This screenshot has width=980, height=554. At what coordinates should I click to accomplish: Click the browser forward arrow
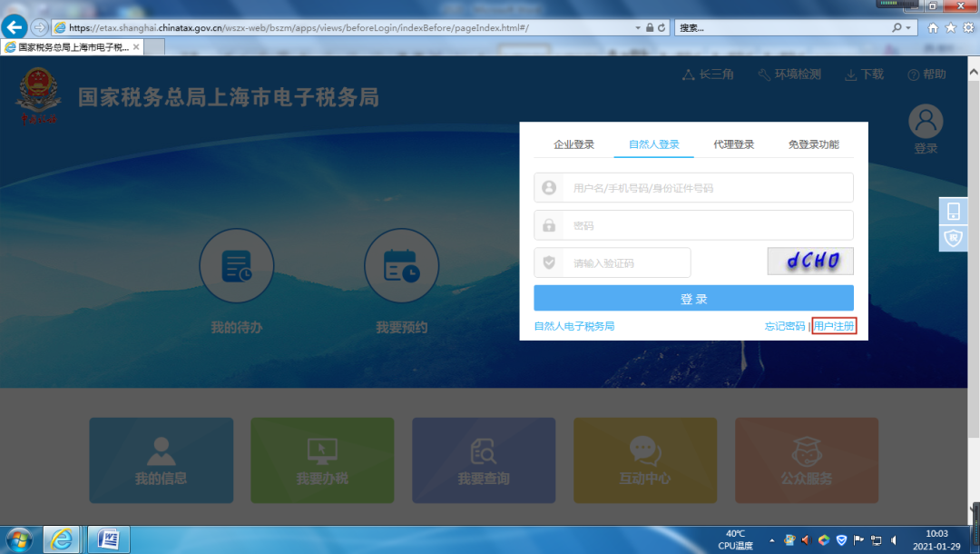pyautogui.click(x=39, y=27)
